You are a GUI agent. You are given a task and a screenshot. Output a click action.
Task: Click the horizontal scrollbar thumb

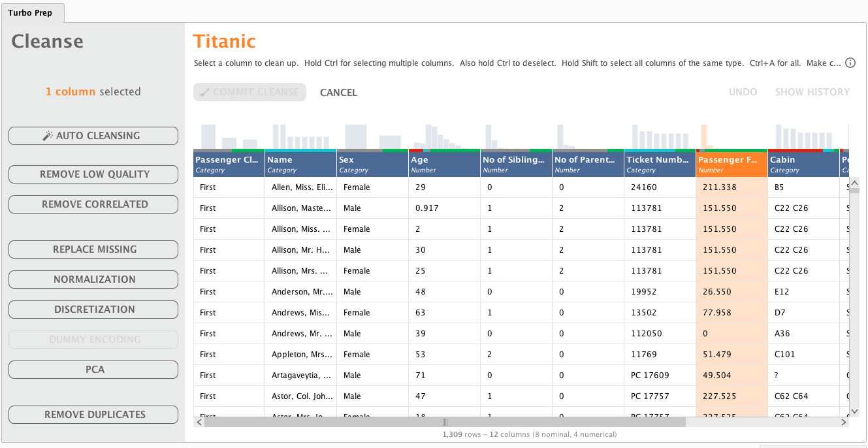(x=445, y=423)
